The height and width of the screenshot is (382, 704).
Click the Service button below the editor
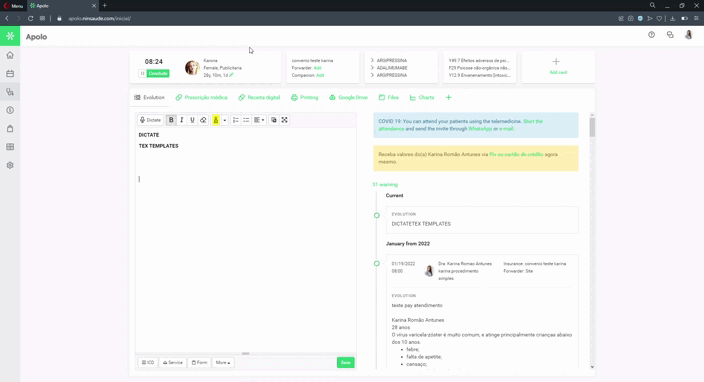tap(173, 362)
